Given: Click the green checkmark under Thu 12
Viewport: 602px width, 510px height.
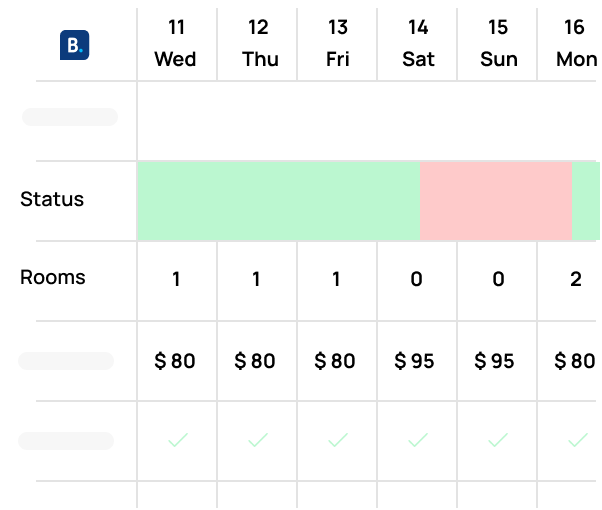Looking at the screenshot, I should [258, 440].
